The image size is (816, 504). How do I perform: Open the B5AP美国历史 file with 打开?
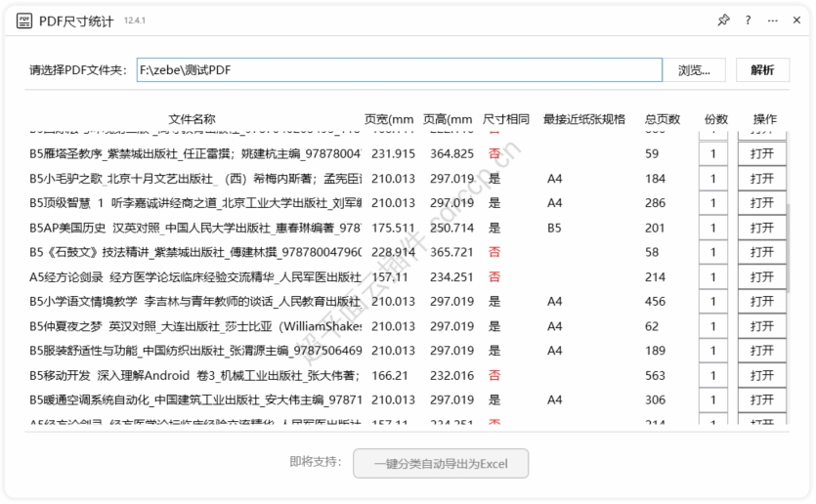pyautogui.click(x=762, y=228)
